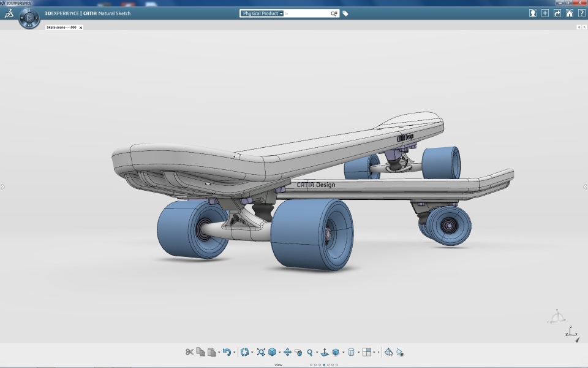The width and height of the screenshot is (588, 368).
Task: Click the previous tab arrow
Action: (x=579, y=27)
